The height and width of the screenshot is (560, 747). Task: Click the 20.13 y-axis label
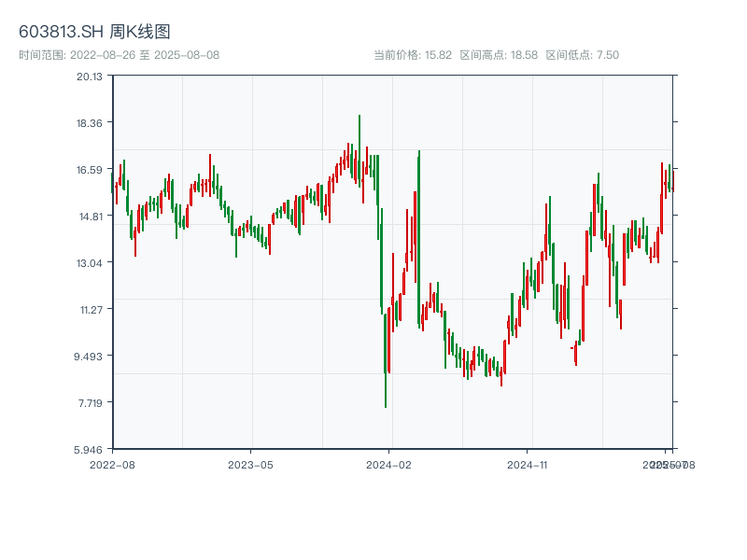pos(90,77)
